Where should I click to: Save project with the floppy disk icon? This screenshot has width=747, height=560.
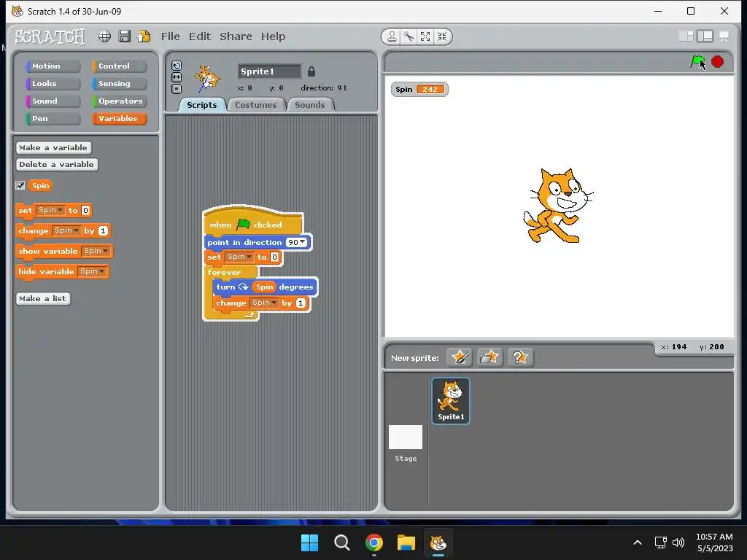[124, 36]
